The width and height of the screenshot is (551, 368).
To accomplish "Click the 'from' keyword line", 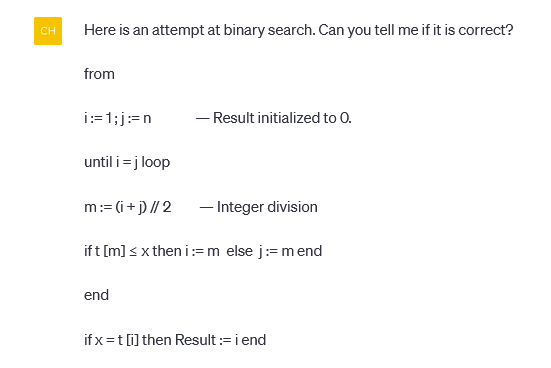I will (x=99, y=74).
